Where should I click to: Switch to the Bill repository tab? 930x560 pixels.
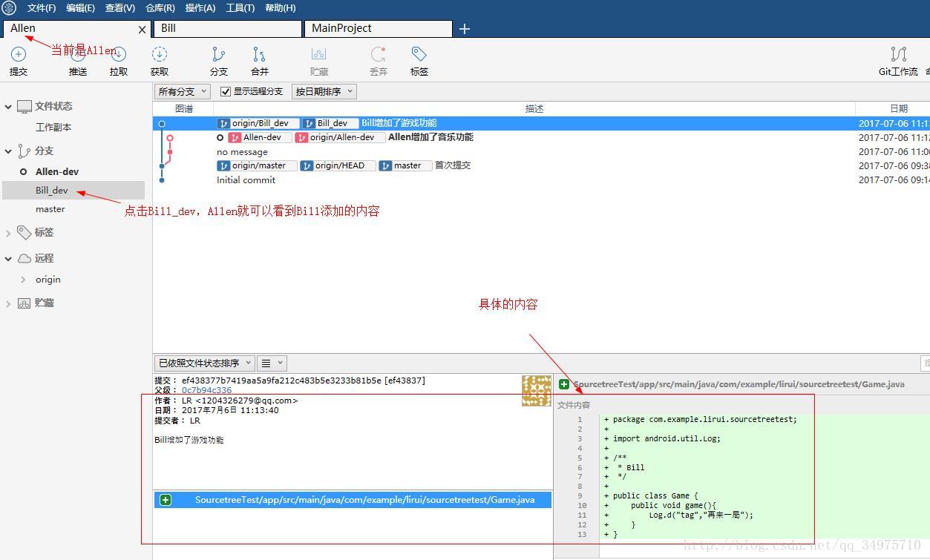tap(228, 28)
